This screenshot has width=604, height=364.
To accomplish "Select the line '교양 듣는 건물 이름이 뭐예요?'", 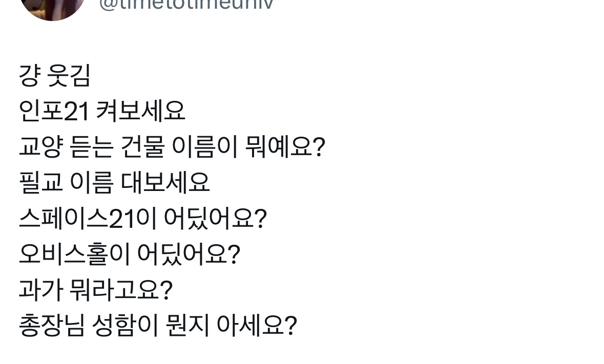I will click(172, 147).
